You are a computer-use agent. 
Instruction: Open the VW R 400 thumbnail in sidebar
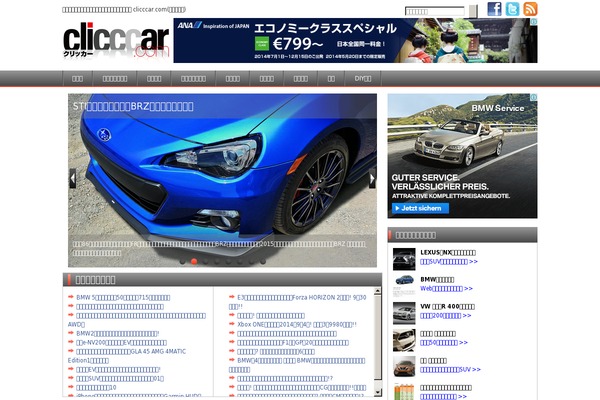point(404,313)
